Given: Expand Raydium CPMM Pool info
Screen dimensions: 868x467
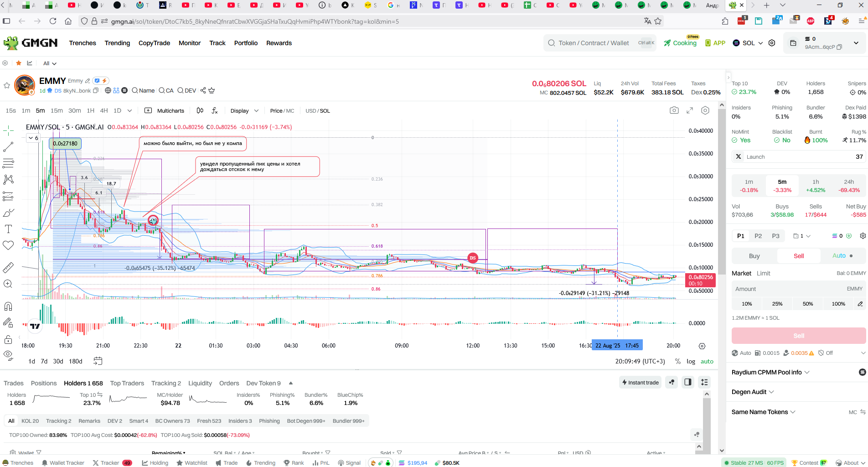Looking at the screenshot, I should (770, 372).
